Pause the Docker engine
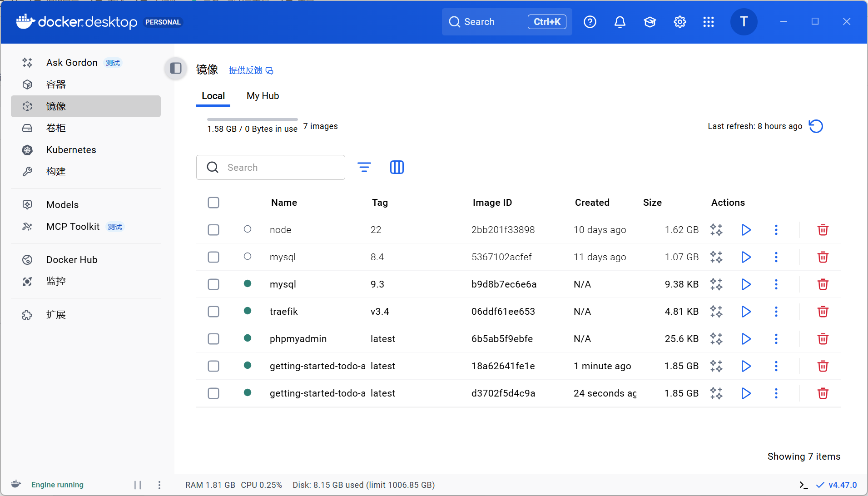The image size is (868, 496). 138,485
